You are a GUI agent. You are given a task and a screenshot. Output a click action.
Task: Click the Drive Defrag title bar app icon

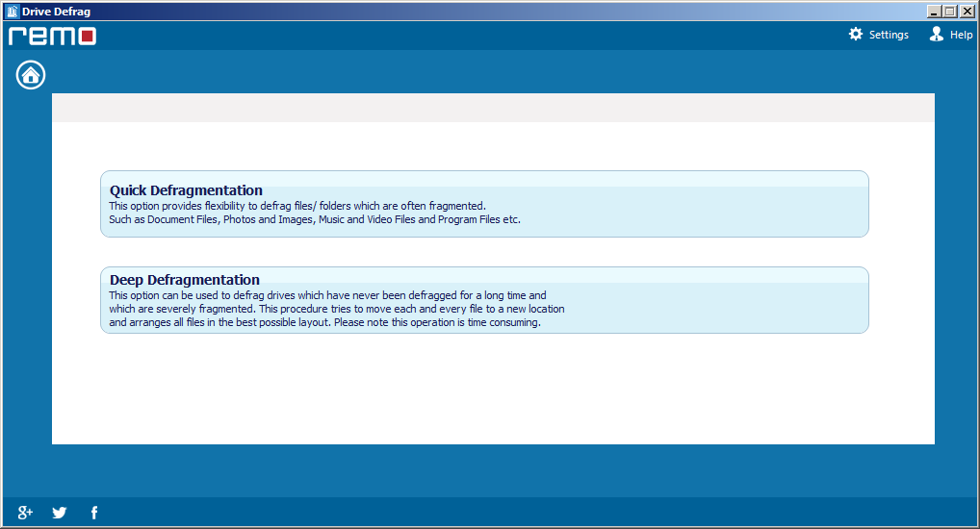coord(13,12)
